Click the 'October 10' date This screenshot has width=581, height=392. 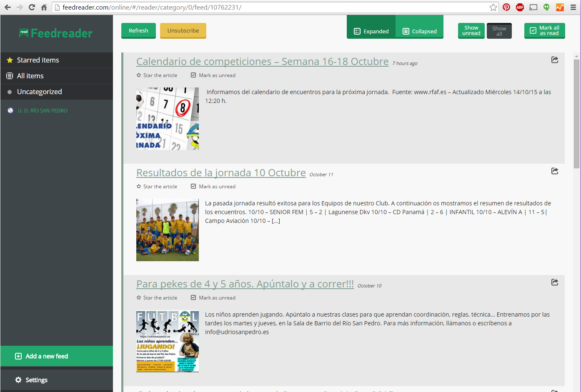(370, 286)
